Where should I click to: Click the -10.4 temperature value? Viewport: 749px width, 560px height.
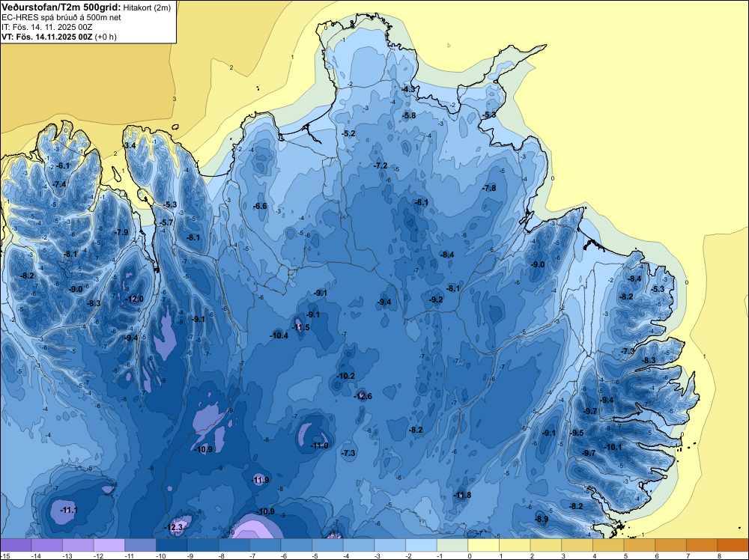click(279, 335)
